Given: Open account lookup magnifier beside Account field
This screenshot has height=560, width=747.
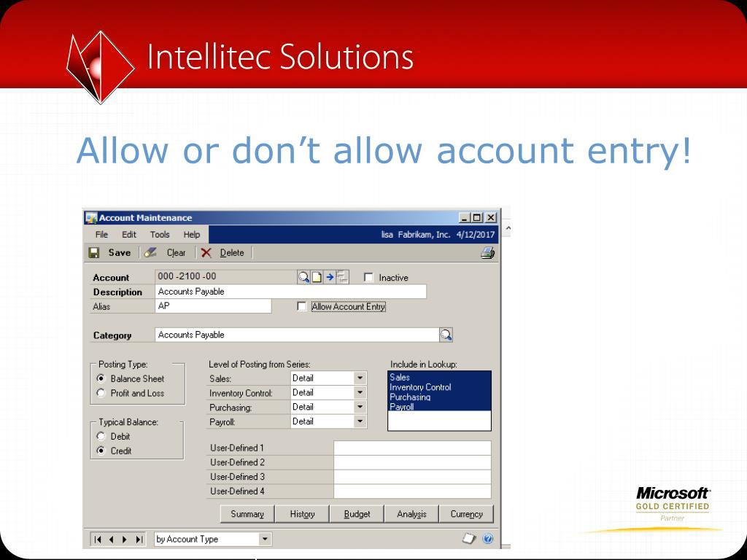Looking at the screenshot, I should pyautogui.click(x=303, y=277).
